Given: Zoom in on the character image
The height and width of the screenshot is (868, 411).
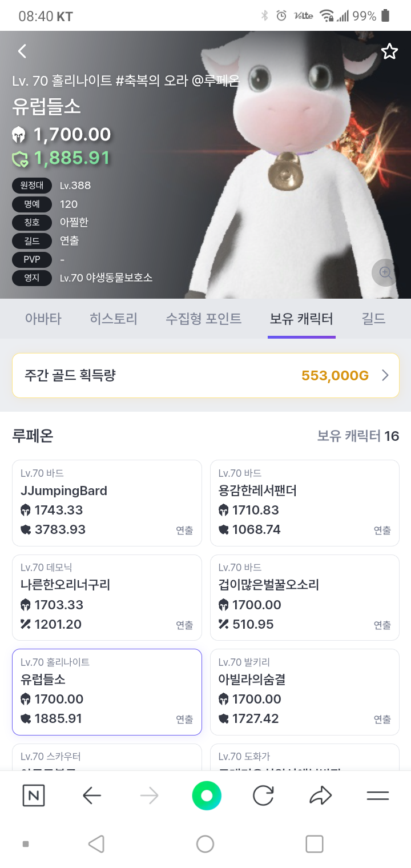Looking at the screenshot, I should point(385,272).
